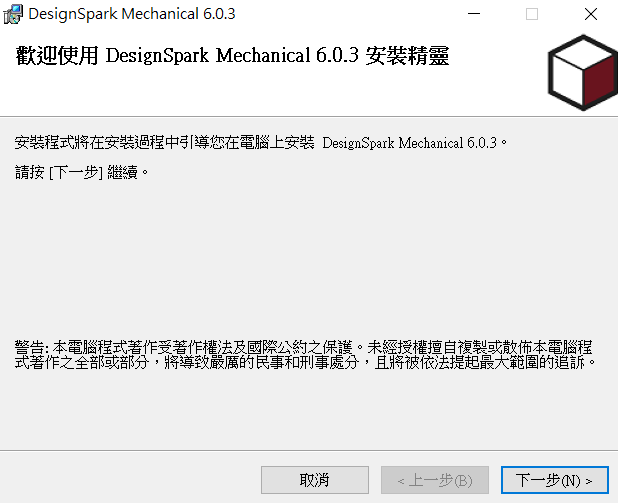This screenshot has width=618, height=503.
Task: Click the dark red face of the cube logo
Action: point(599,82)
